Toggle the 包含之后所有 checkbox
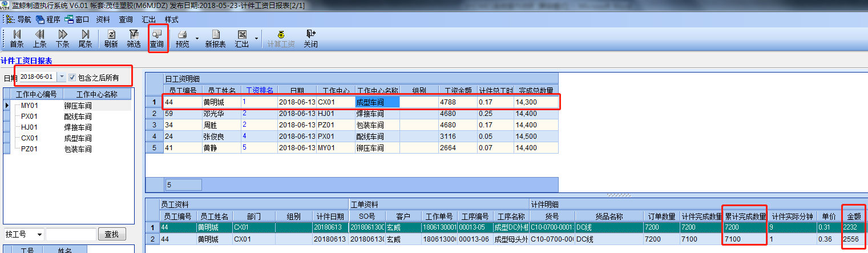Image resolution: width=868 pixels, height=253 pixels. (72, 77)
